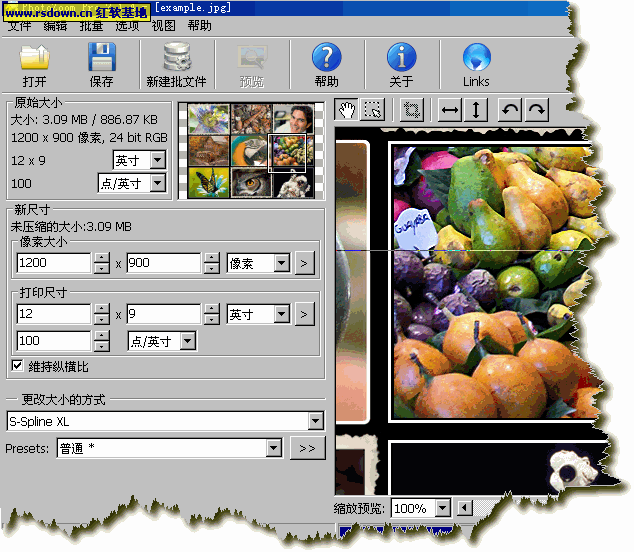Image resolution: width=634 pixels, height=552 pixels.
Task: Click the >> button beside Presets
Action: click(x=307, y=449)
